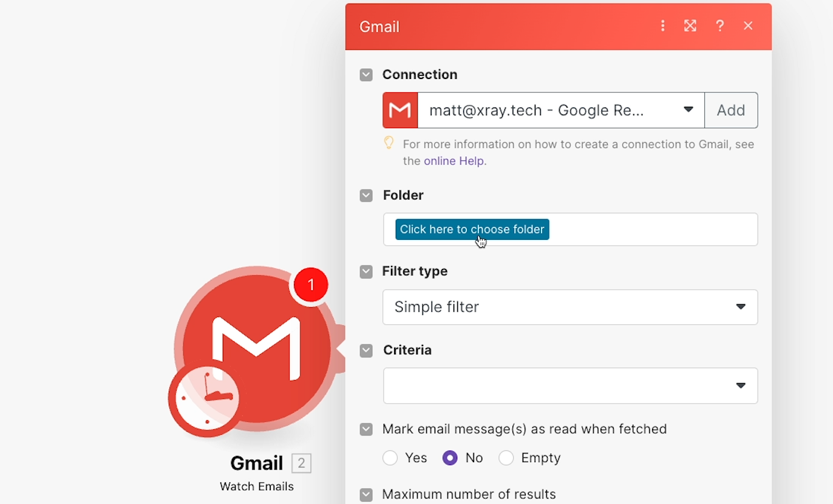Click the Connection section heading

point(420,75)
